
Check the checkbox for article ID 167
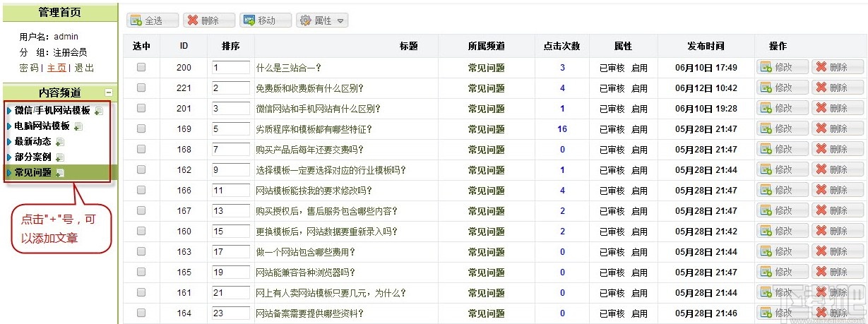(141, 211)
